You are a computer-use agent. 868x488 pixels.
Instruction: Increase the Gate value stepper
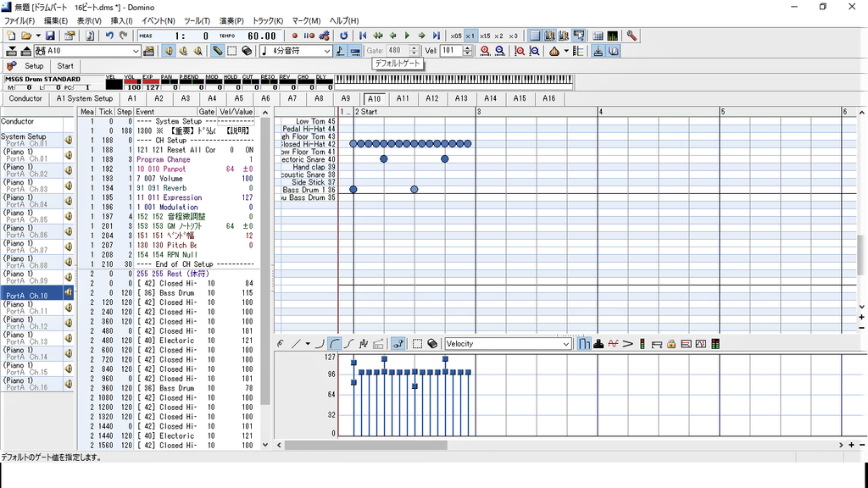click(414, 48)
